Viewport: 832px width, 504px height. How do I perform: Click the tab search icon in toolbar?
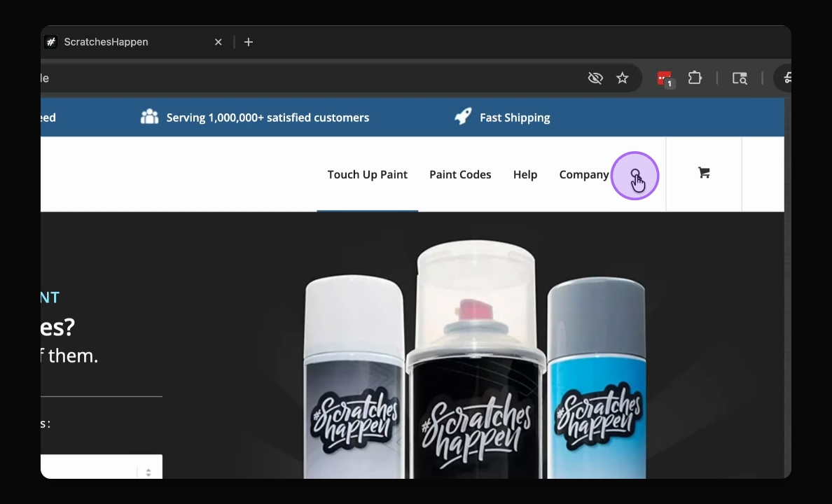pos(740,78)
